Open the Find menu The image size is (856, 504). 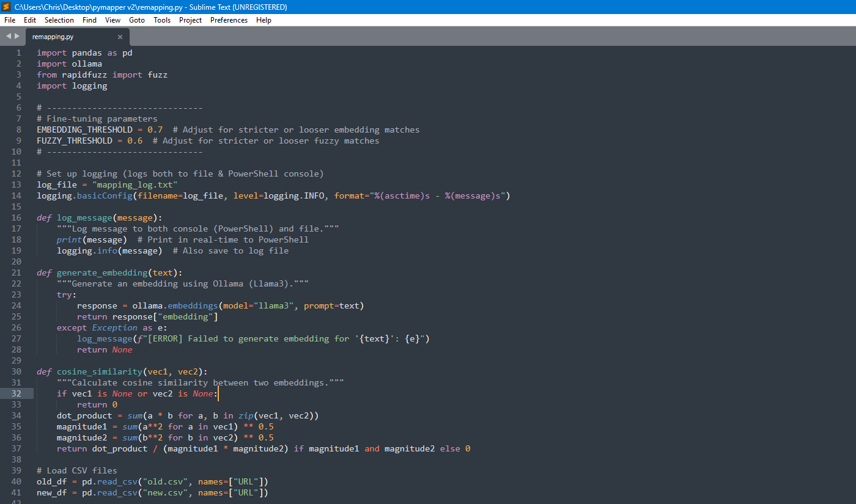pyautogui.click(x=89, y=20)
